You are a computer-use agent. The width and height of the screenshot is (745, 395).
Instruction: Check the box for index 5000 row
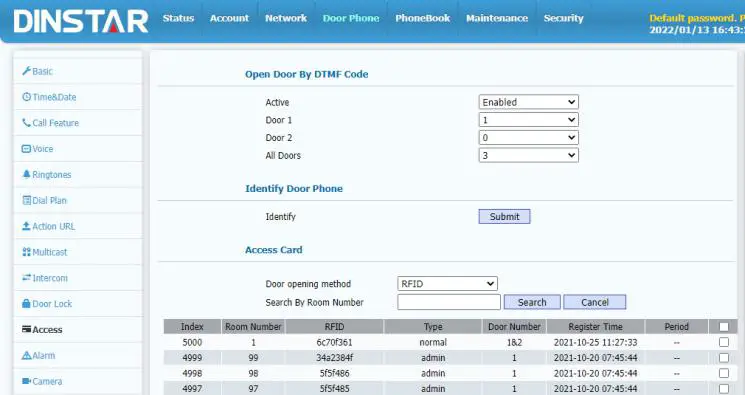coord(724,342)
